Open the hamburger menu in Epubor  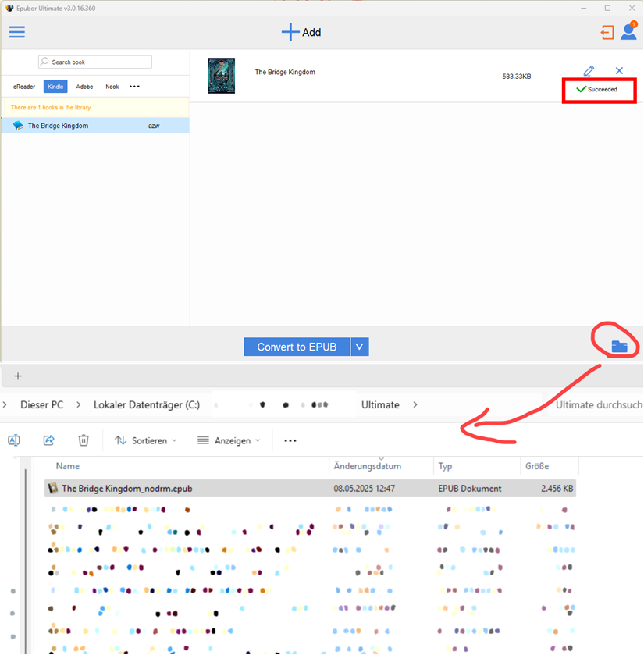[17, 32]
